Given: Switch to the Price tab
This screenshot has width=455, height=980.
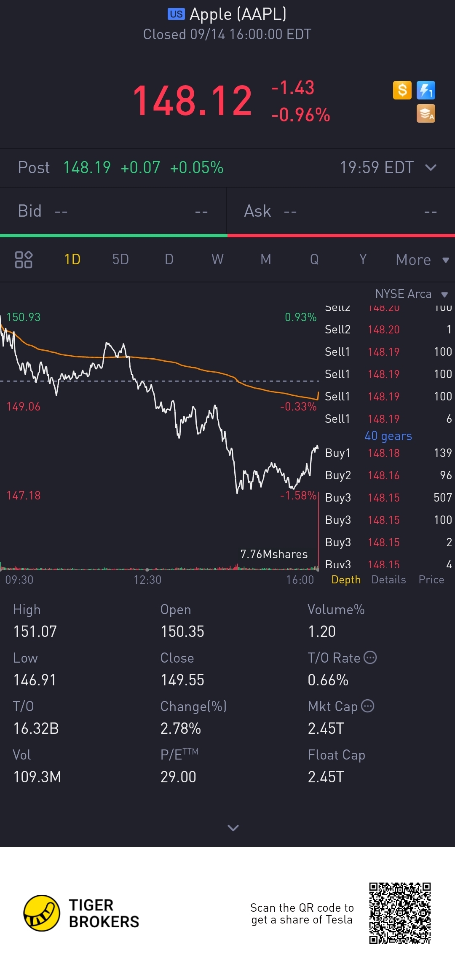Looking at the screenshot, I should point(431,580).
